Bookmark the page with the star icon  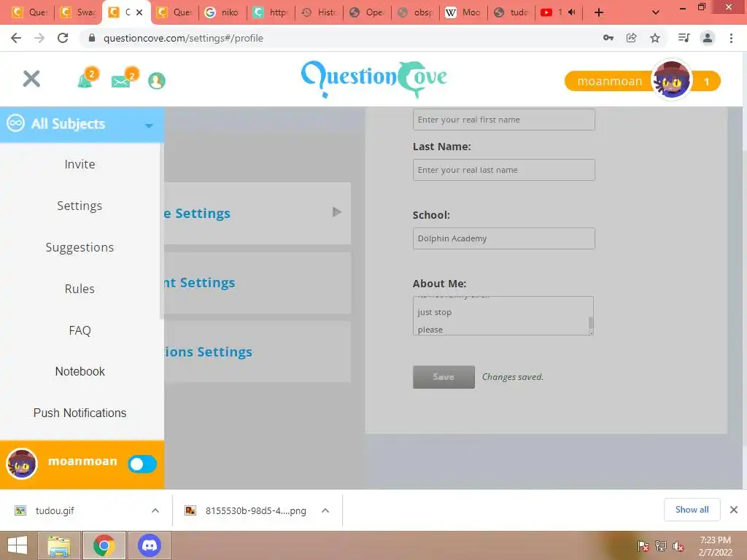pyautogui.click(x=655, y=38)
